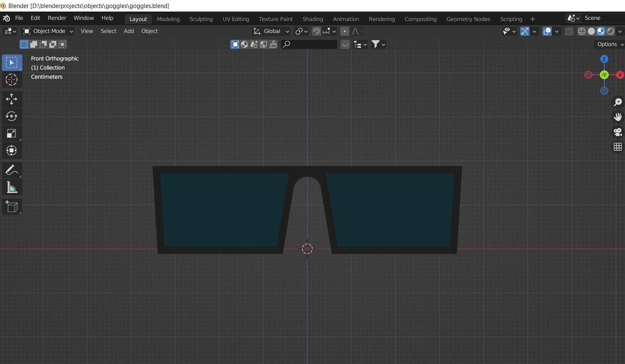Click the zoom magnifier viewport icon
The height and width of the screenshot is (364, 625).
pyautogui.click(x=618, y=102)
